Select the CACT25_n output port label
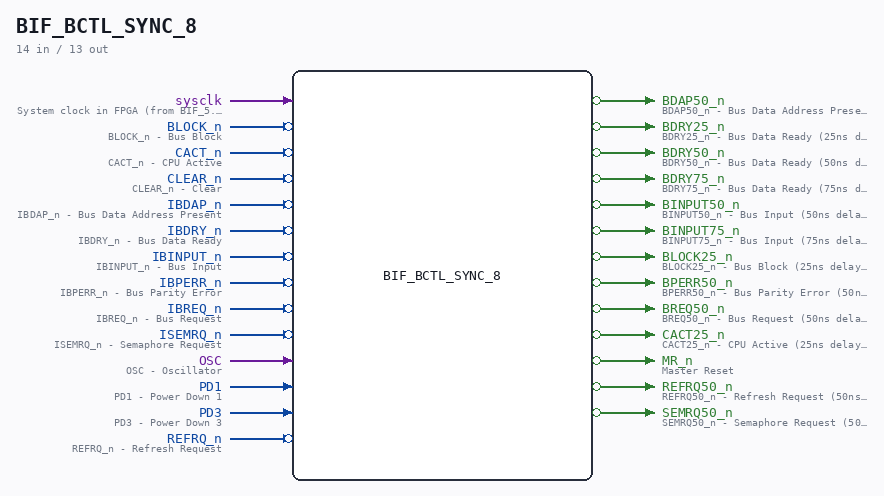The width and height of the screenshot is (884, 496). click(693, 334)
